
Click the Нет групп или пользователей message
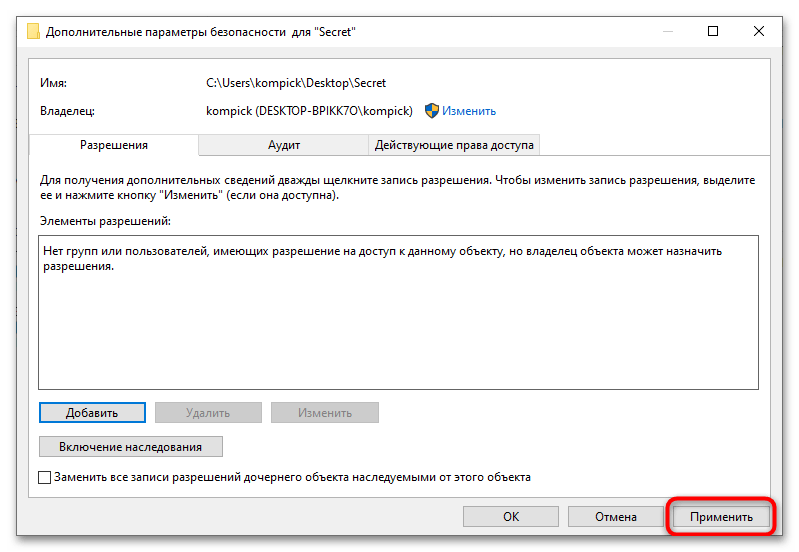(382, 258)
